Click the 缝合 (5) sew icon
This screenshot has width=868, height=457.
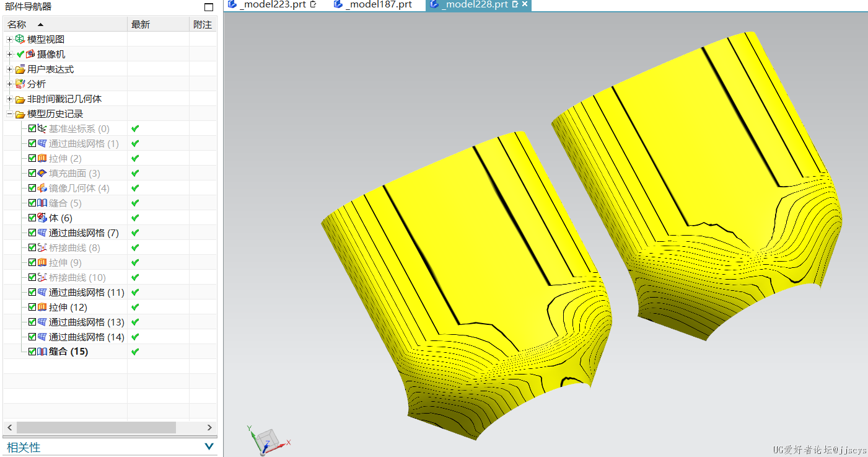[42, 203]
